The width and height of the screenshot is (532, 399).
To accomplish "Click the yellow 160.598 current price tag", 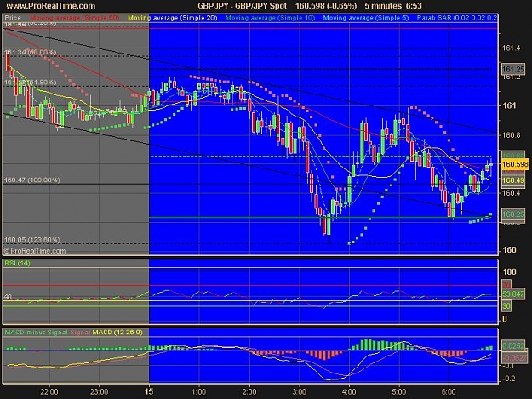I will coord(515,164).
